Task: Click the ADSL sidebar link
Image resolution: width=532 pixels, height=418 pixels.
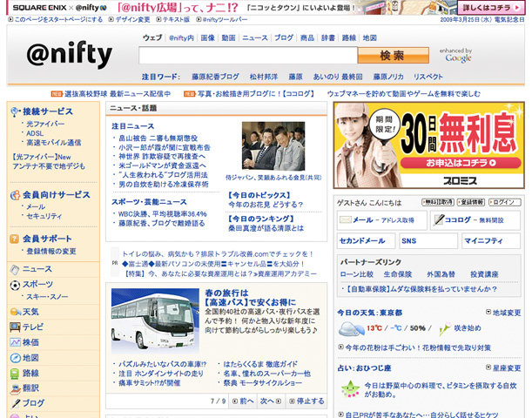Action: [35, 133]
